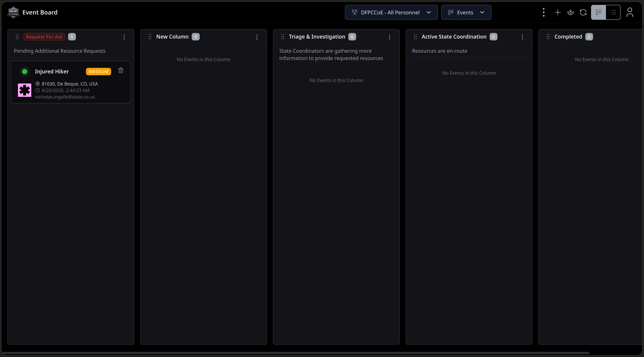The height and width of the screenshot is (357, 644).
Task: Click the Event Board header title
Action: point(40,12)
